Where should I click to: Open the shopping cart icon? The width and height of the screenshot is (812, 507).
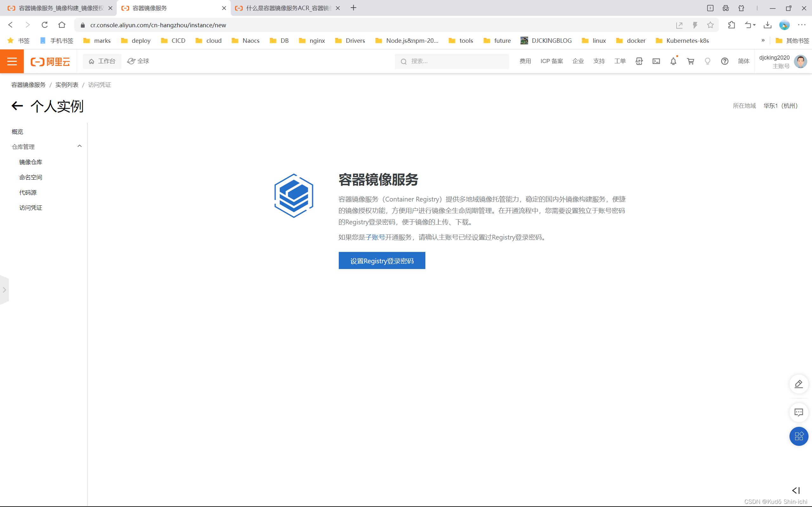(690, 61)
